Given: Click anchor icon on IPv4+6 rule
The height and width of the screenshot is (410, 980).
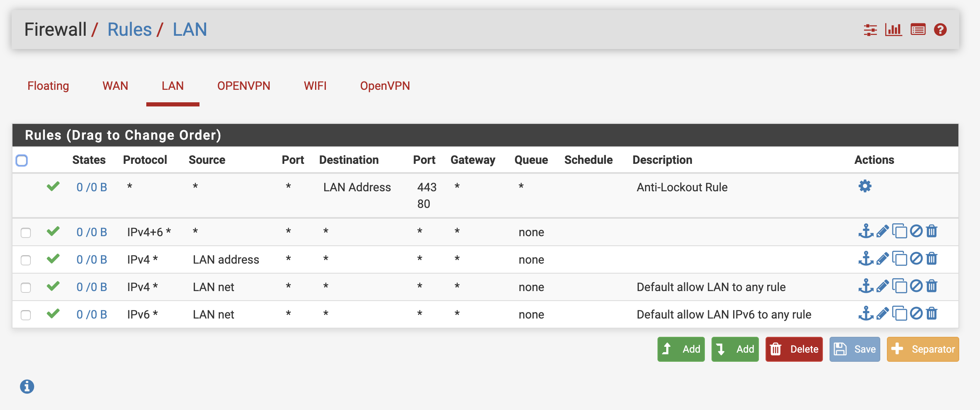Looking at the screenshot, I should [x=866, y=231].
